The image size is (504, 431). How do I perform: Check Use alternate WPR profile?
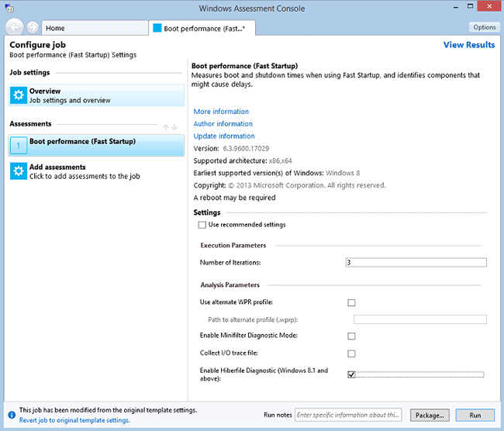(x=351, y=302)
